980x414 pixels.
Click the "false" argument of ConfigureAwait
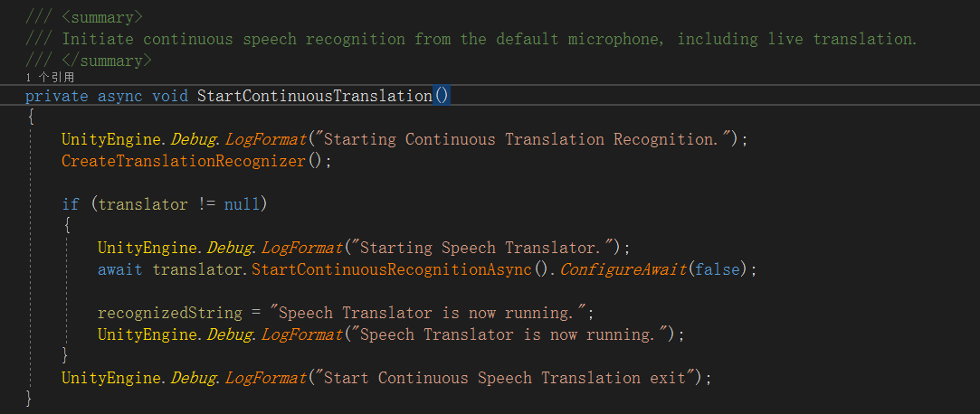click(x=718, y=269)
